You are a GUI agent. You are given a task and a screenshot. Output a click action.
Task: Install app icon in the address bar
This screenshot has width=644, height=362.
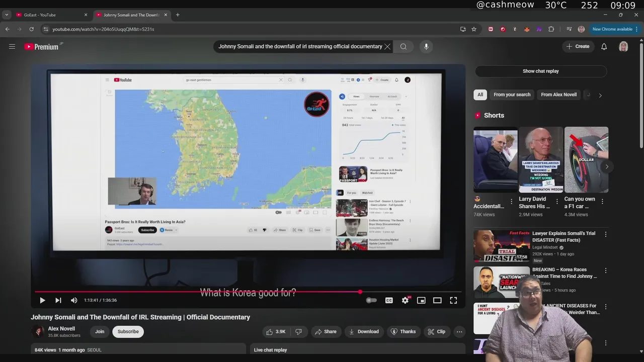pos(463,29)
